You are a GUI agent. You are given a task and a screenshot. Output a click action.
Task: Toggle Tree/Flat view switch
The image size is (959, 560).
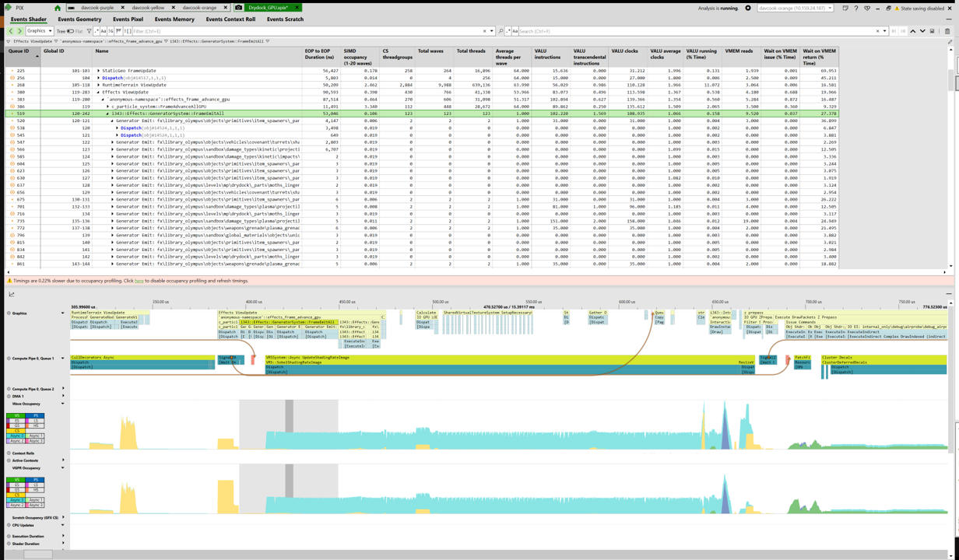[70, 31]
